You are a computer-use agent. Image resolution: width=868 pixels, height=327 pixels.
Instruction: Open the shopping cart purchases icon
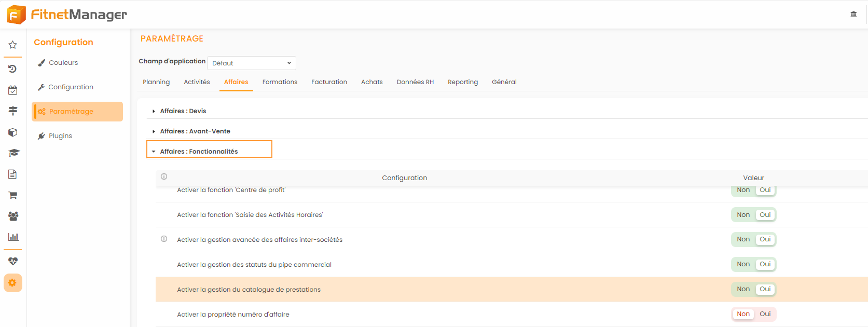tap(13, 195)
